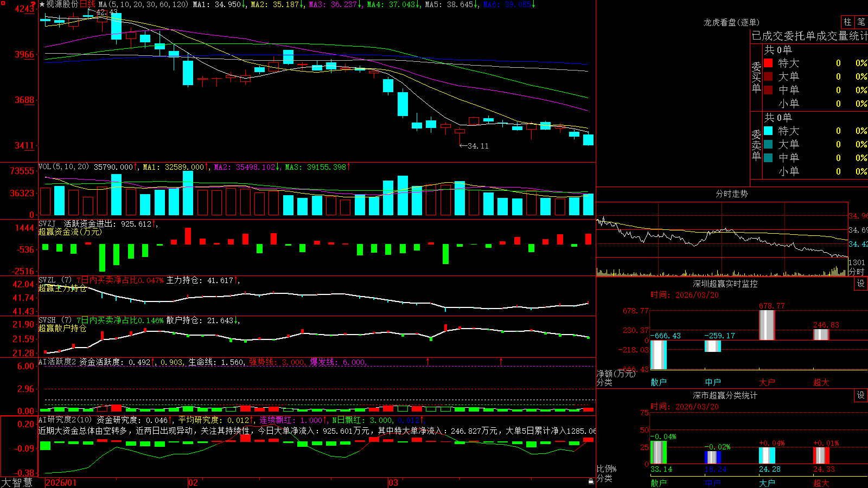This screenshot has width=868, height=488.
Task: Click the 大户 net-amount bar 678.77
Action: (767, 325)
